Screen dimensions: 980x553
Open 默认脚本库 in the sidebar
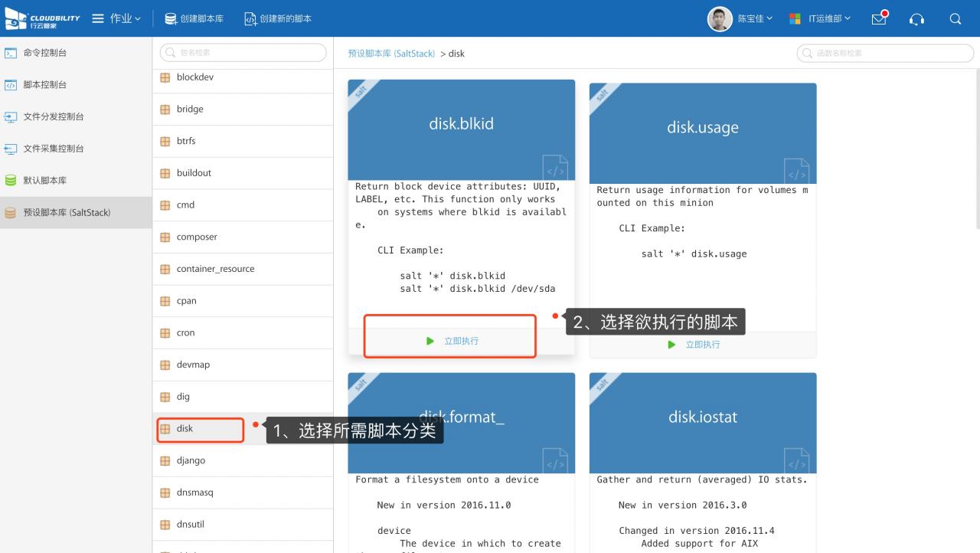click(x=76, y=181)
